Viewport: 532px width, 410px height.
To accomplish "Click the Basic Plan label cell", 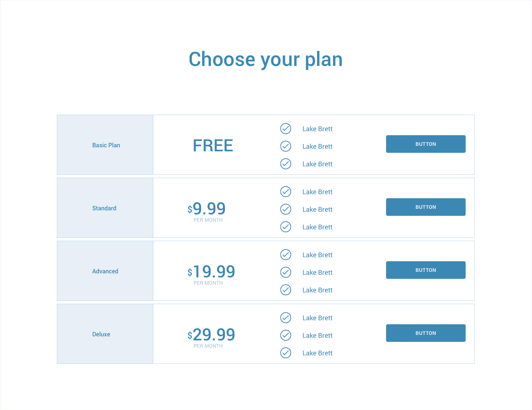I will [105, 145].
